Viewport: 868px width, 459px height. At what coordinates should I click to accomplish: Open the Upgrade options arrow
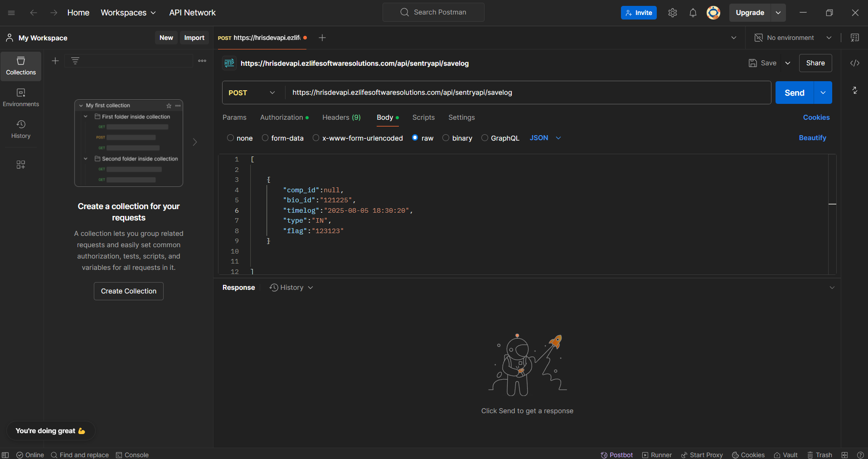[x=778, y=13]
